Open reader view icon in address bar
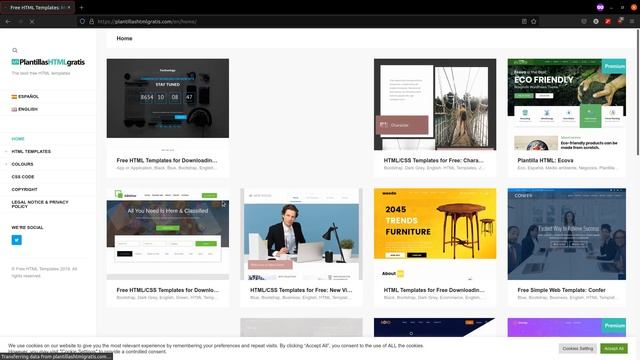 (x=524, y=21)
